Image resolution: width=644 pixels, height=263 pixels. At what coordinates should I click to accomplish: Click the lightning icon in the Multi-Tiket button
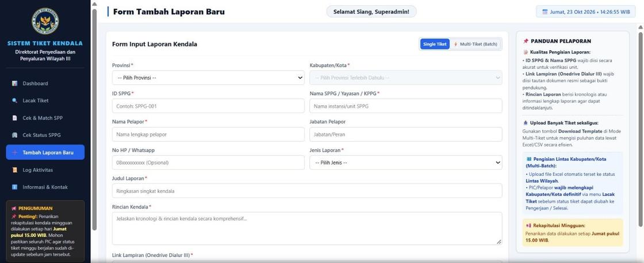(x=455, y=44)
